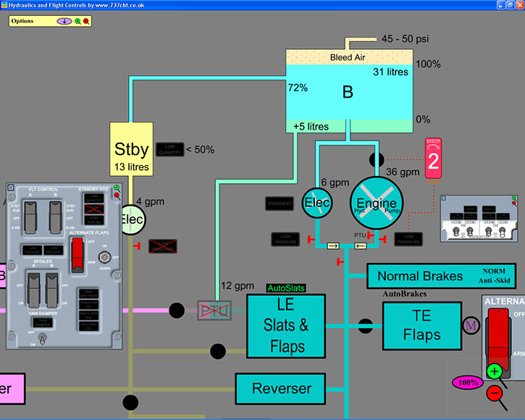525x420 pixels.
Task: Toggle FLT CONTROL A switch
Action: [31, 214]
